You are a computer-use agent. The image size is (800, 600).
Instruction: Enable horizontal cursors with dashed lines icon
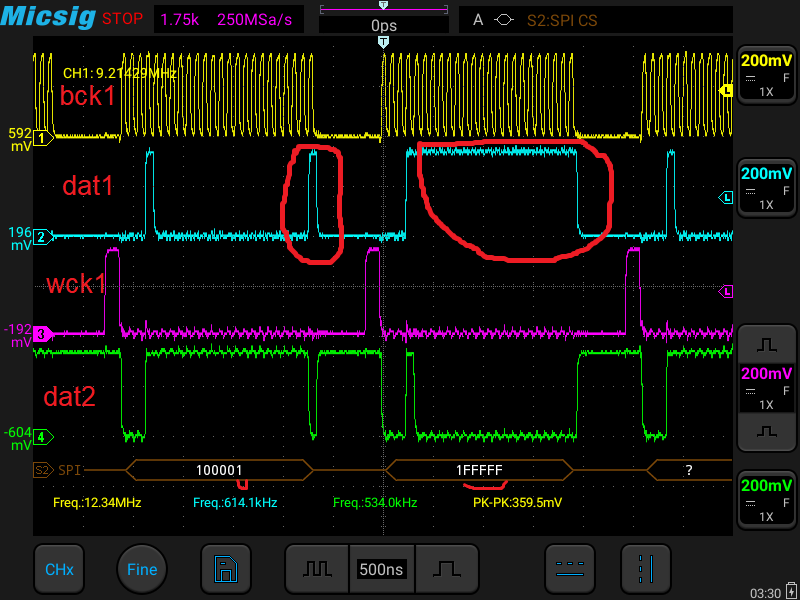click(569, 569)
